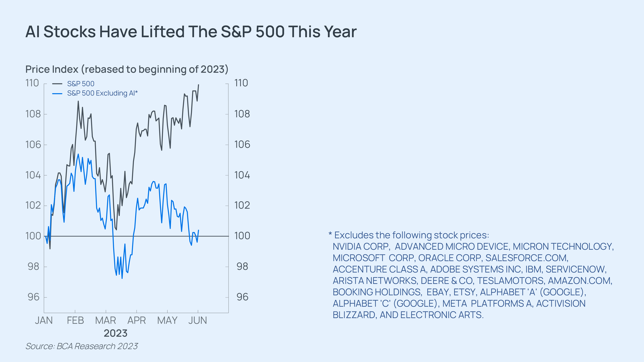
Task: Click the left axis 110 value label
Action: coord(32,83)
